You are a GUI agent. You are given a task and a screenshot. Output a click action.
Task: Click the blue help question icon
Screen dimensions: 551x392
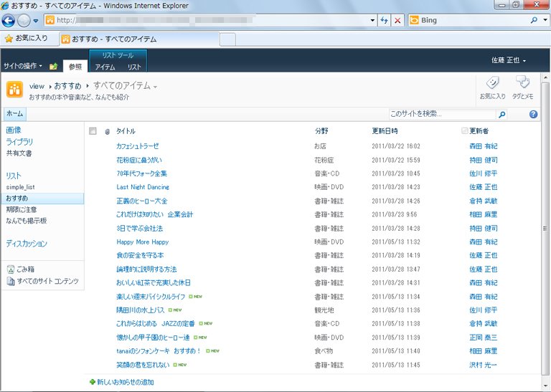(x=533, y=114)
